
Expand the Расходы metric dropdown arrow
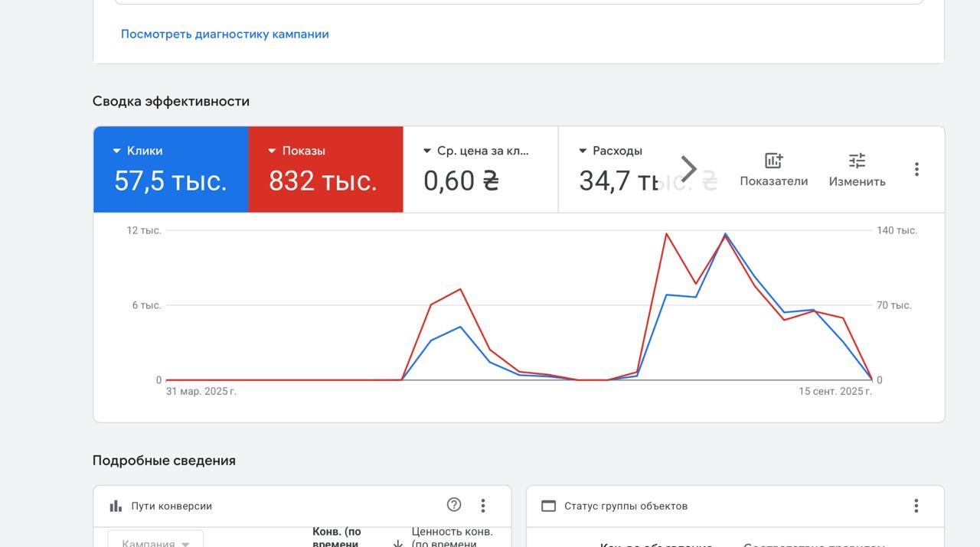(583, 151)
